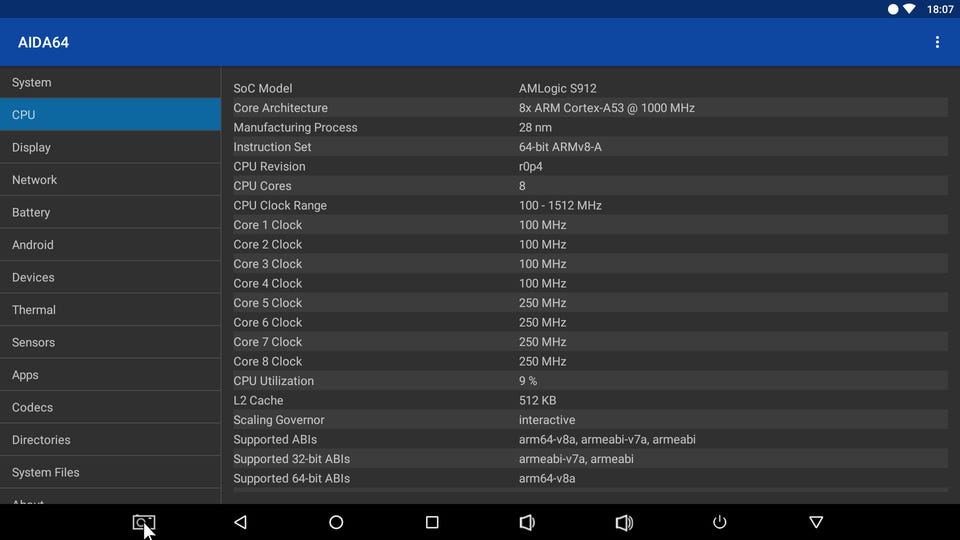Select the 28 nm value
This screenshot has height=540, width=960.
coord(535,127)
